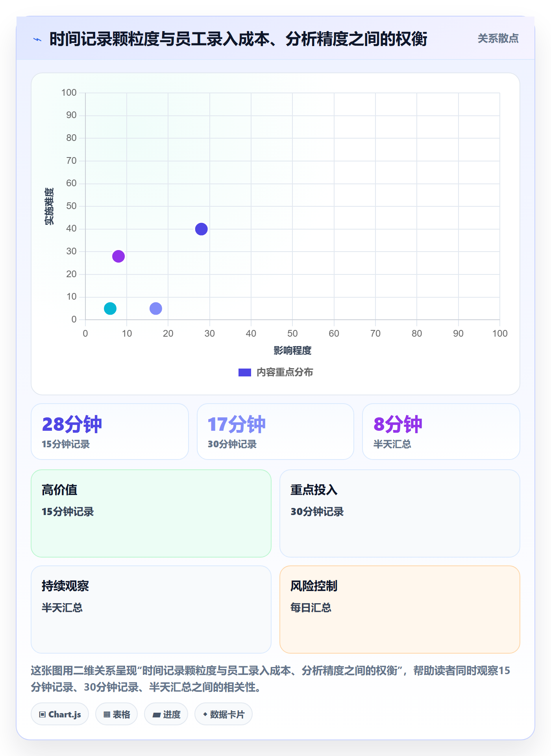Click the 风险控制 quadrant card
551x756 pixels.
(x=400, y=610)
